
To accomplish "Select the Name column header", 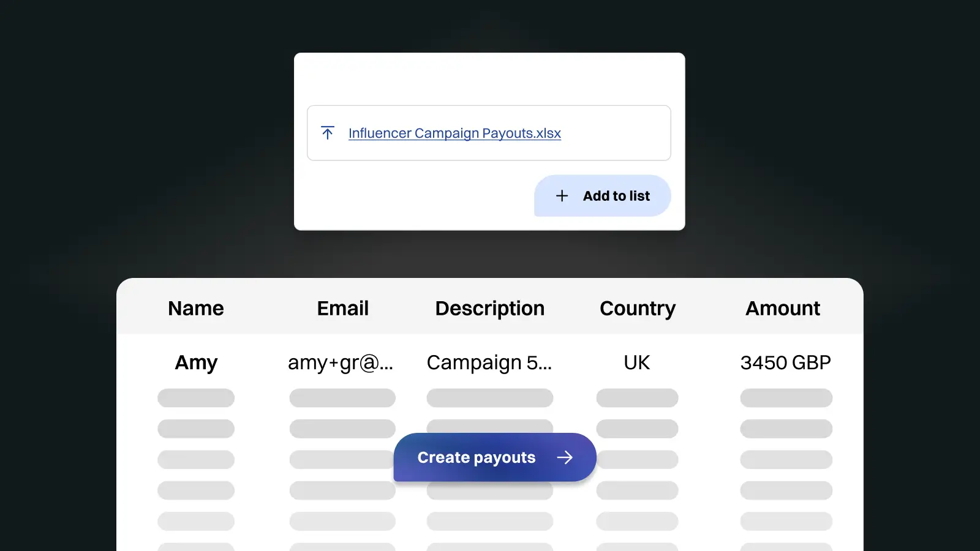I will (195, 308).
